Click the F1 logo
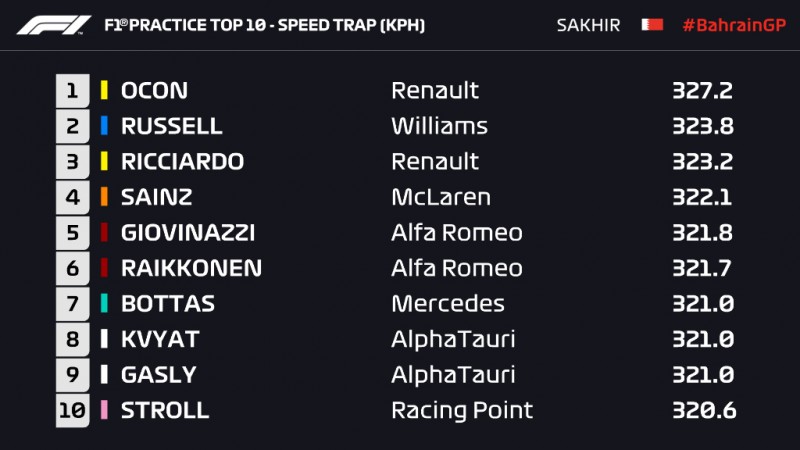This screenshot has width=800, height=450. coord(54,25)
